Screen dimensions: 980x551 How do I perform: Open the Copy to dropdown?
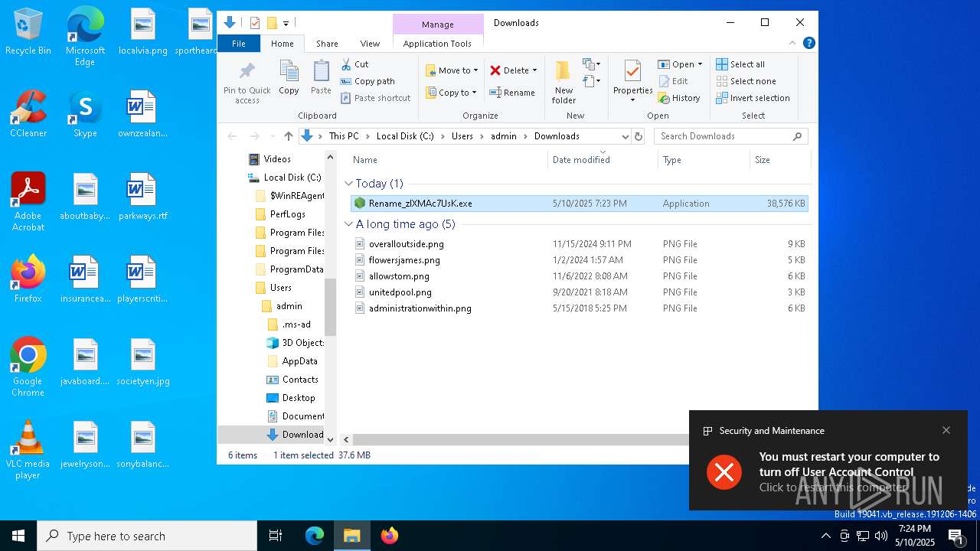click(x=452, y=93)
